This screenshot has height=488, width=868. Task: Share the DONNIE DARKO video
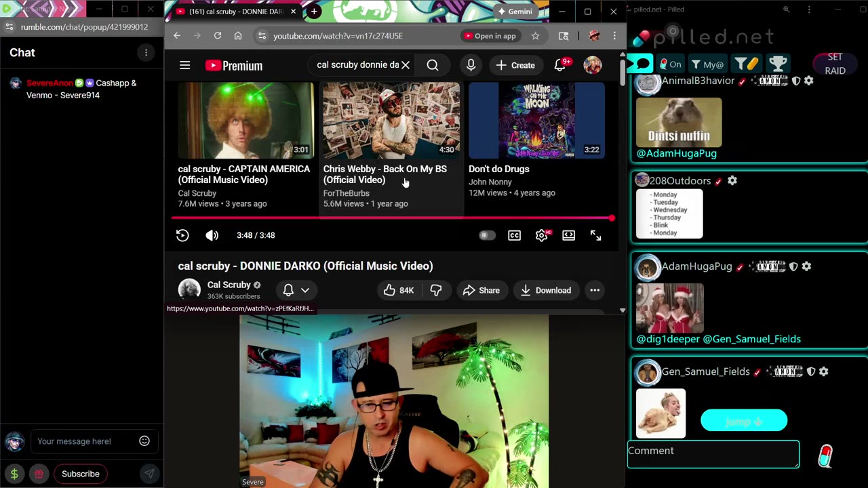(481, 290)
